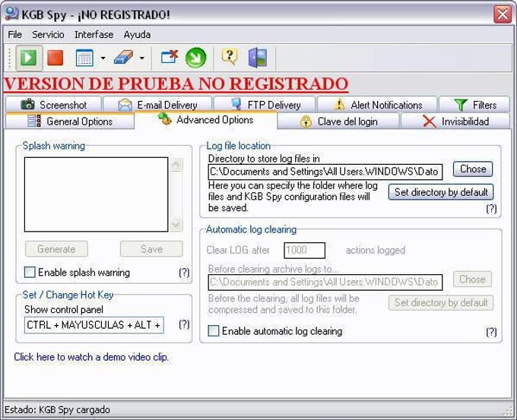Click the greyed Set directory by default button
This screenshot has height=420, width=517.
point(441,302)
